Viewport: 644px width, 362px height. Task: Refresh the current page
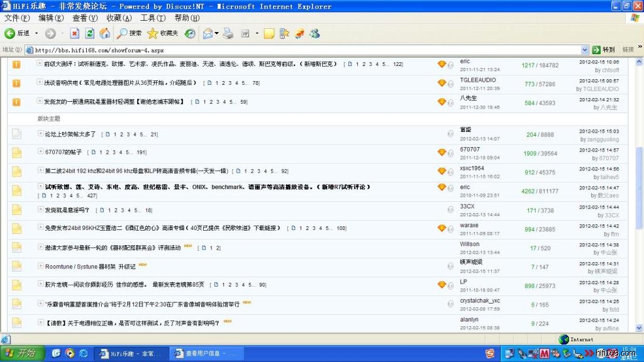click(90, 33)
